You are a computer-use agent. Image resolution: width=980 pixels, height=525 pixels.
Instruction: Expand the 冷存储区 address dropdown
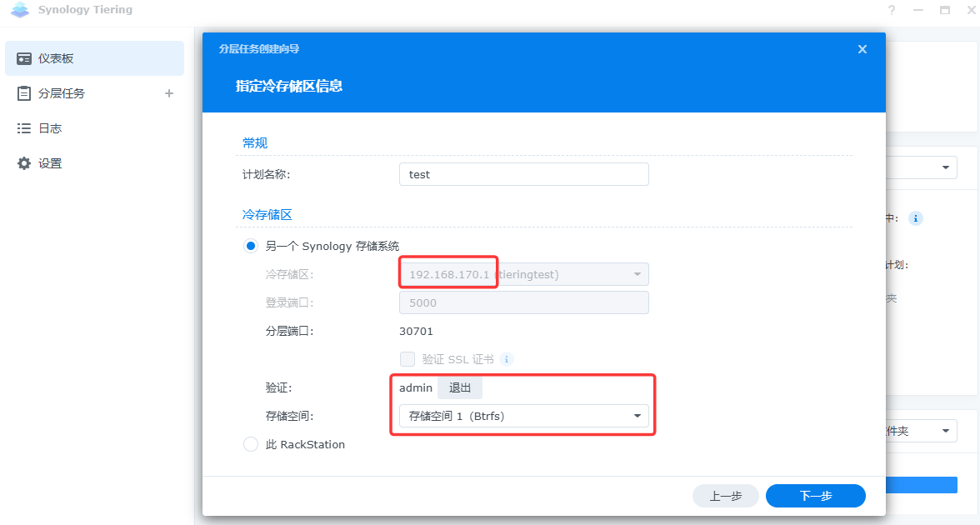click(637, 274)
